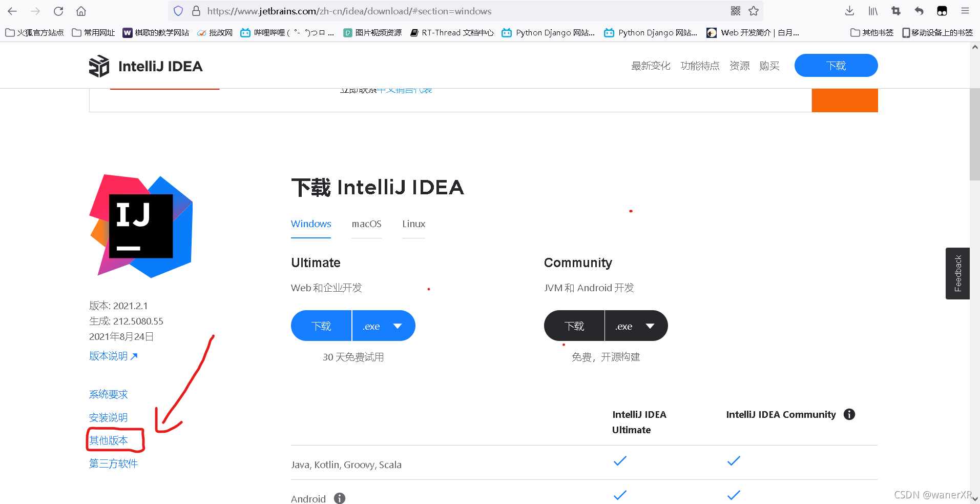The width and height of the screenshot is (980, 504).
Task: Open the downloads panel icon
Action: coord(849,11)
